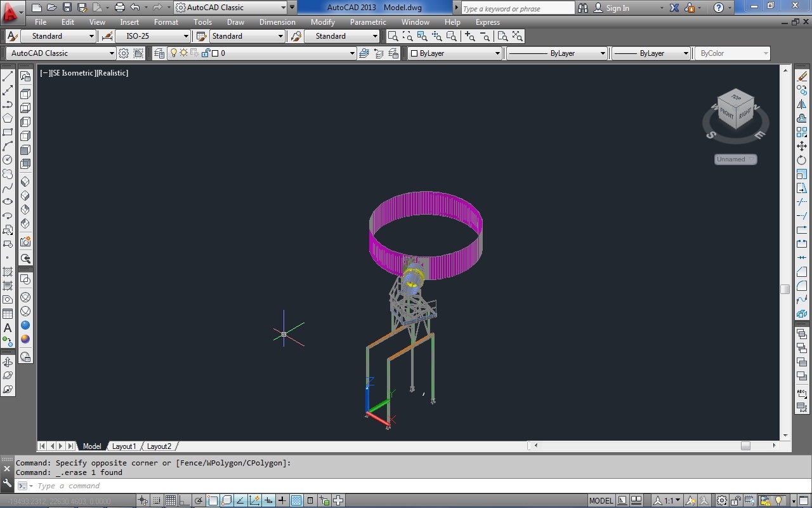The width and height of the screenshot is (812, 508).
Task: Click the Zoom In icon
Action: (x=470, y=36)
